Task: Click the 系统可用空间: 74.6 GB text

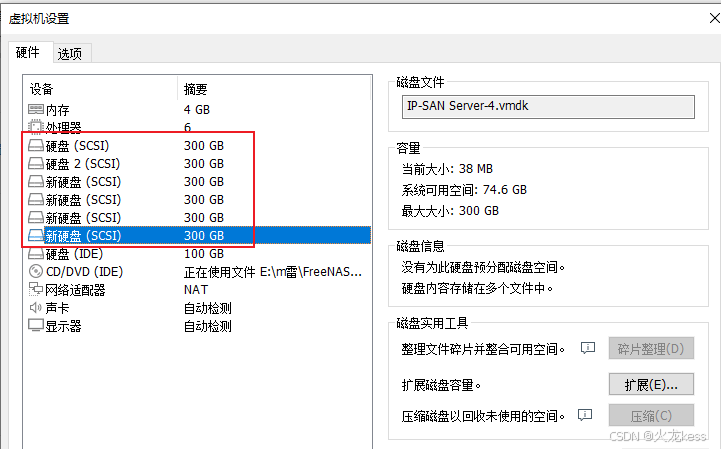Action: (x=464, y=190)
